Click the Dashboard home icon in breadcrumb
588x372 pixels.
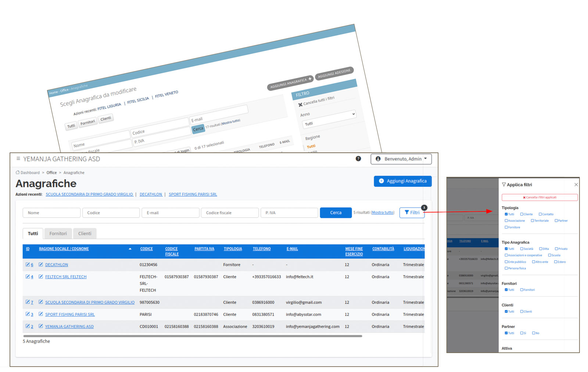point(18,172)
